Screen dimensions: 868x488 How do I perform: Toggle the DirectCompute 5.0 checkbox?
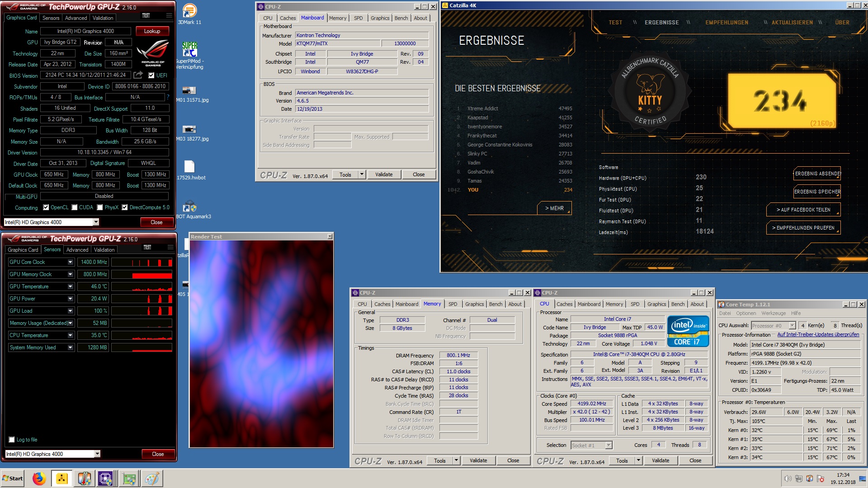pos(124,207)
